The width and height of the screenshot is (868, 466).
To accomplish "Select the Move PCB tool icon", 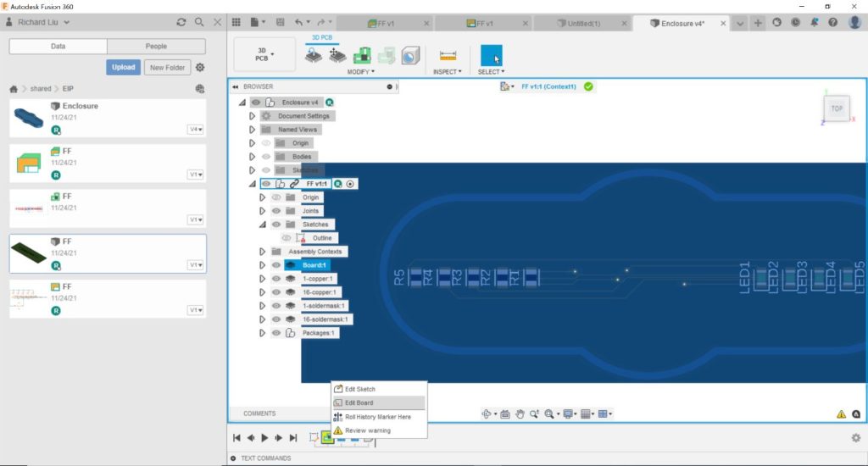I will tap(337, 55).
